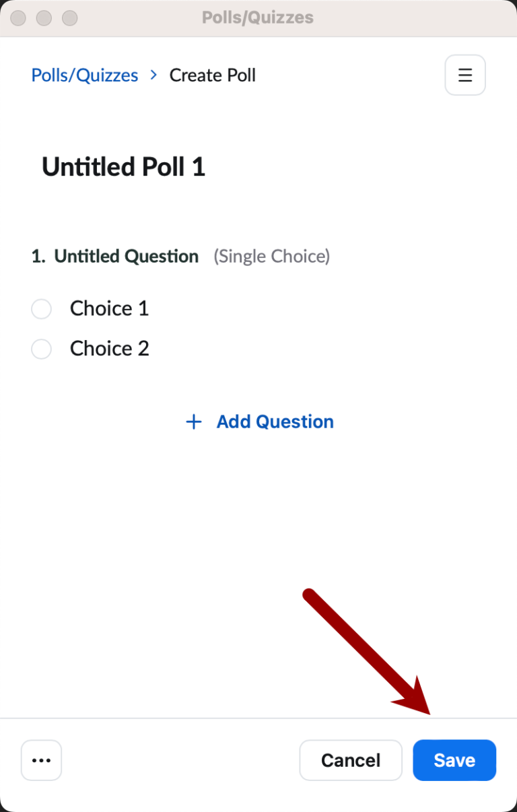Image resolution: width=517 pixels, height=812 pixels.
Task: Click the Polls/Quizzes title bar text
Action: point(258,18)
